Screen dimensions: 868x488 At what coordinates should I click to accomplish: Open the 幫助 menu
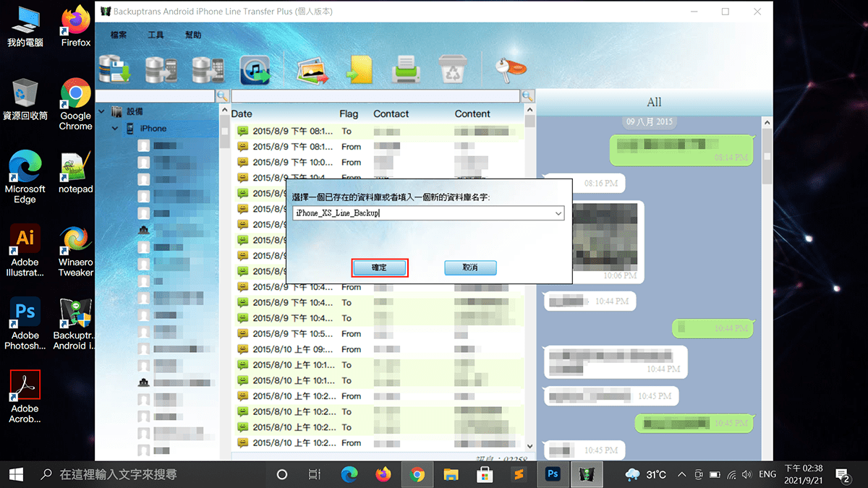193,35
